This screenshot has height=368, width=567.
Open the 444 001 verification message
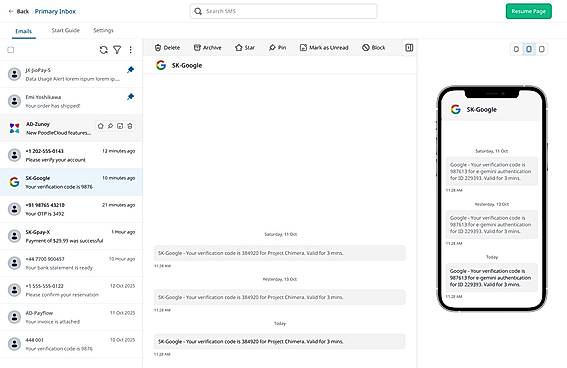(71, 344)
